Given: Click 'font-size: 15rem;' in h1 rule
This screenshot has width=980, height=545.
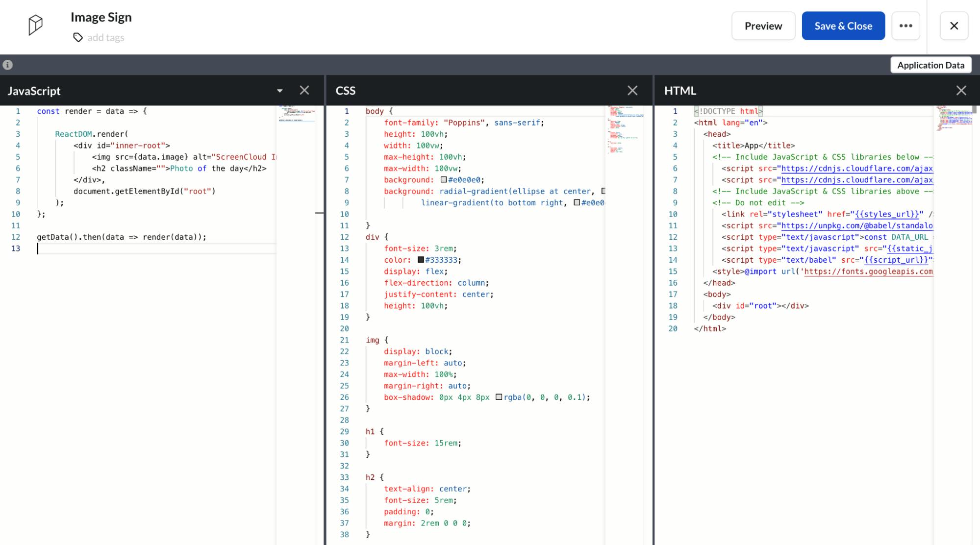Looking at the screenshot, I should pos(423,443).
